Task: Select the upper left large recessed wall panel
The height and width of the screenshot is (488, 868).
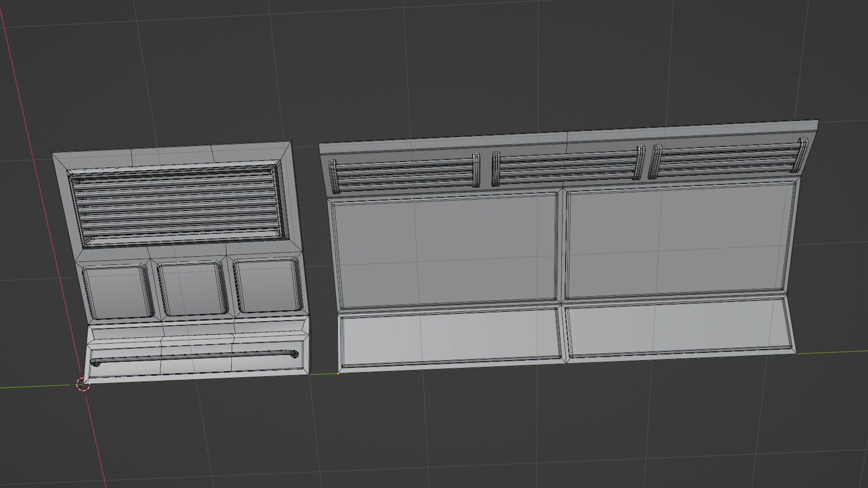Action: (x=445, y=251)
